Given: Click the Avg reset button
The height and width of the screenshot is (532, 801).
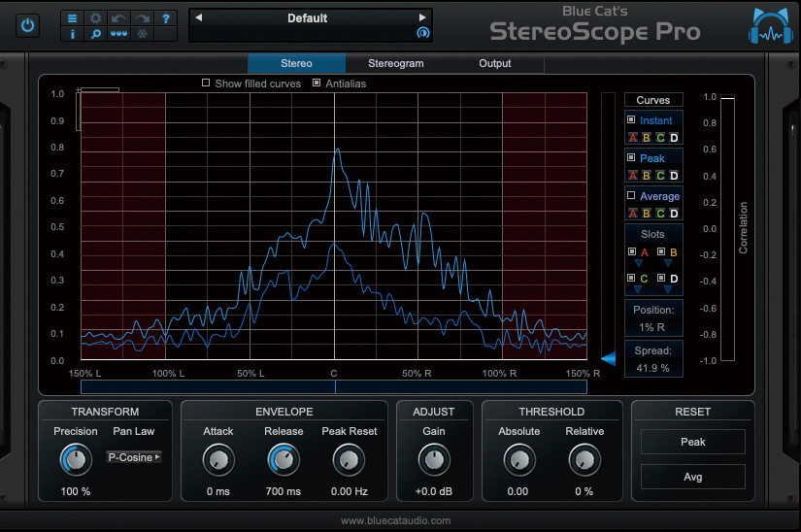Looking at the screenshot, I should click(x=692, y=477).
